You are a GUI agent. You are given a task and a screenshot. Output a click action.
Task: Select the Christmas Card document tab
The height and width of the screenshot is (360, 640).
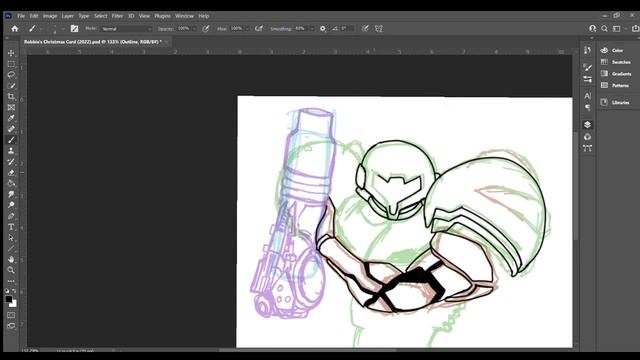pyautogui.click(x=93, y=42)
